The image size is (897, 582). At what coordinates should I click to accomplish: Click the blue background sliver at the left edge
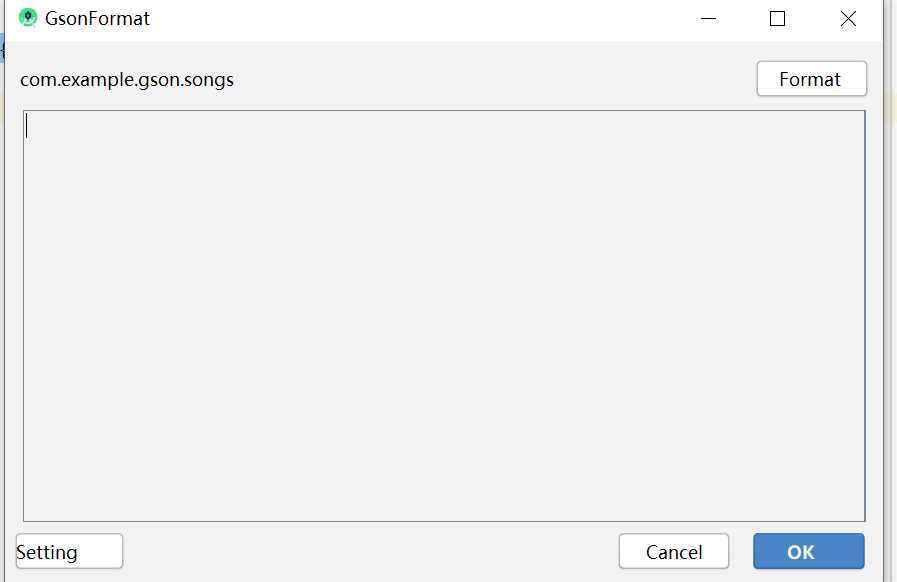[x=2, y=48]
